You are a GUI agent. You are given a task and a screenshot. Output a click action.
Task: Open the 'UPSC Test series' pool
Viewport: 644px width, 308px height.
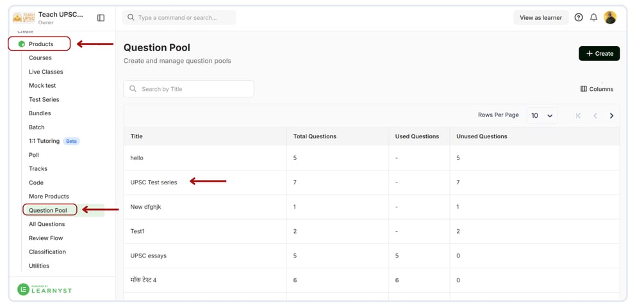[x=372, y=182]
